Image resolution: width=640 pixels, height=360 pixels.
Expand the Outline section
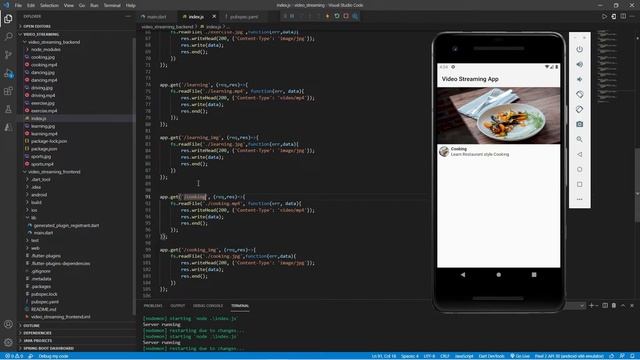pyautogui.click(x=31, y=326)
